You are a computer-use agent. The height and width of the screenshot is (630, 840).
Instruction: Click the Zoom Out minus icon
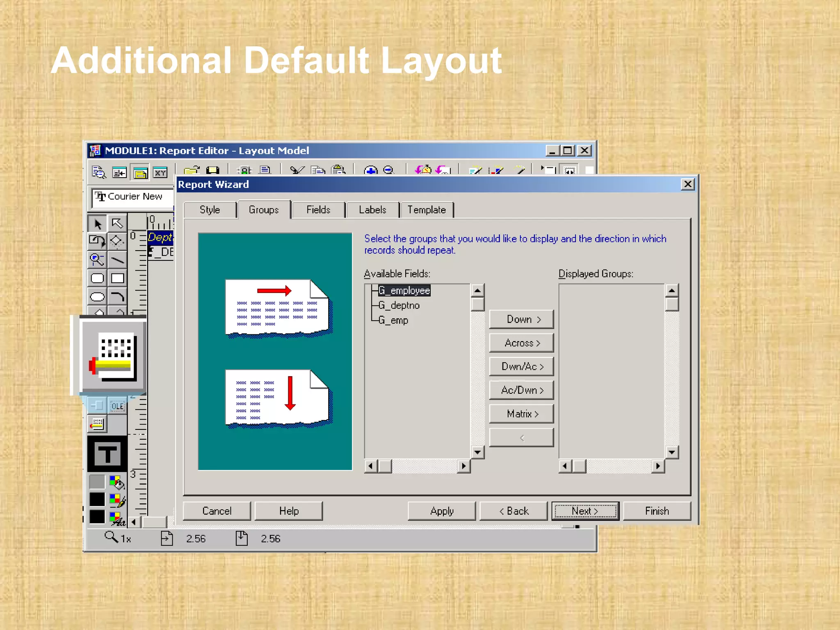[x=389, y=170]
